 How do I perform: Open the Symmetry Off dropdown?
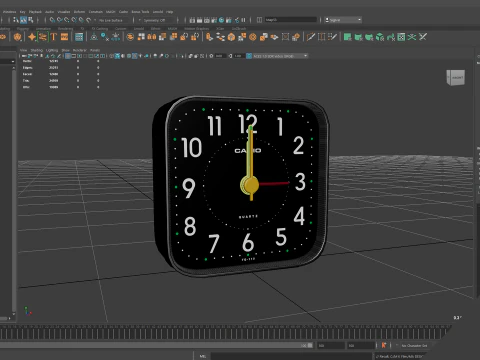[154, 20]
